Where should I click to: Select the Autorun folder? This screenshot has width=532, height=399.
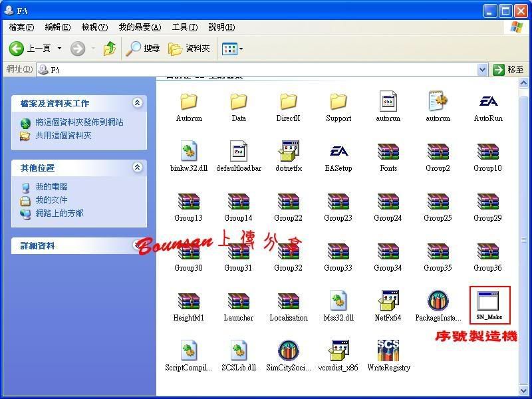pos(189,107)
